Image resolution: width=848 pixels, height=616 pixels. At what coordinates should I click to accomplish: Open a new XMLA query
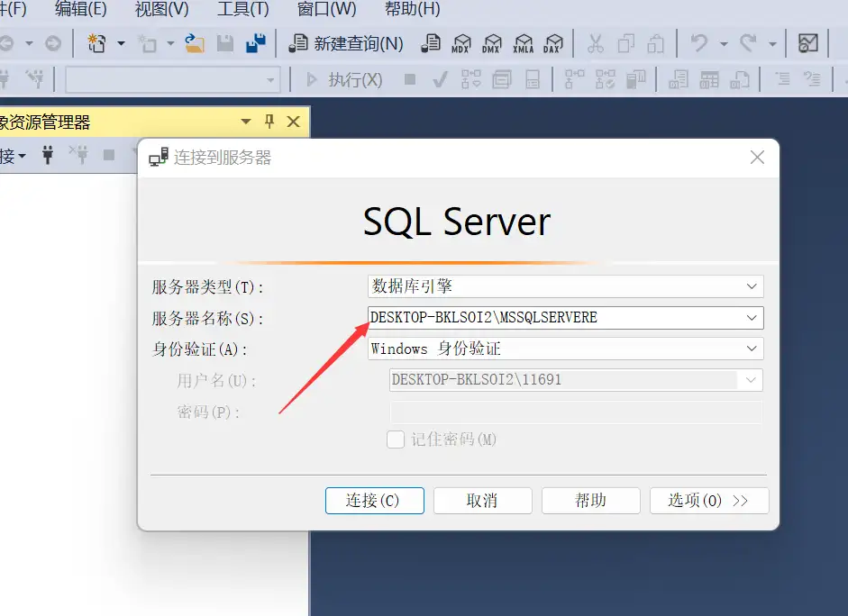(x=523, y=43)
